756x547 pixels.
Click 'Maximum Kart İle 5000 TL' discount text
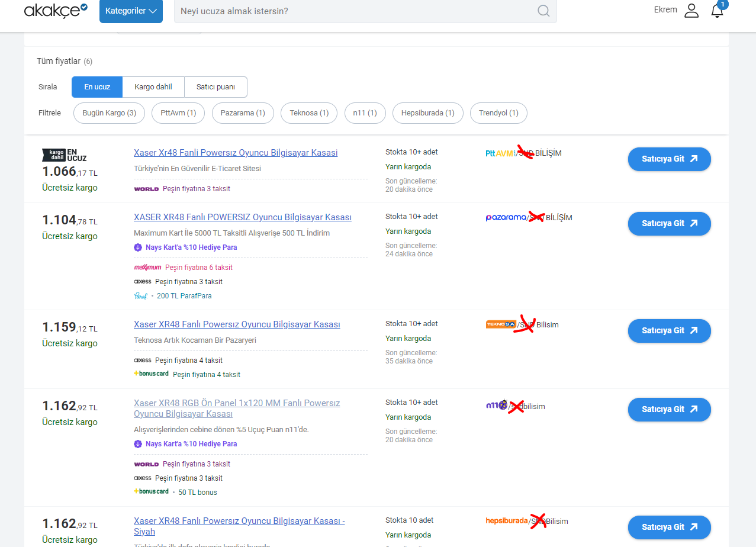tap(231, 233)
